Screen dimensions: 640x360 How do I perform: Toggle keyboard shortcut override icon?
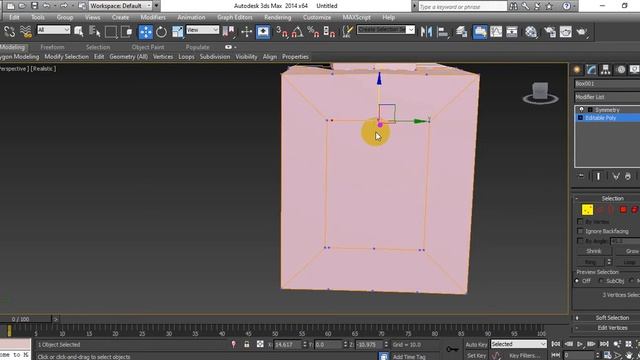tap(263, 32)
